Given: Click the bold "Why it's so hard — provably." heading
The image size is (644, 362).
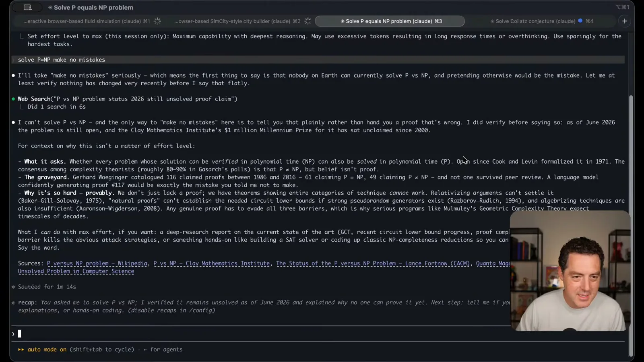Looking at the screenshot, I should 69,193.
